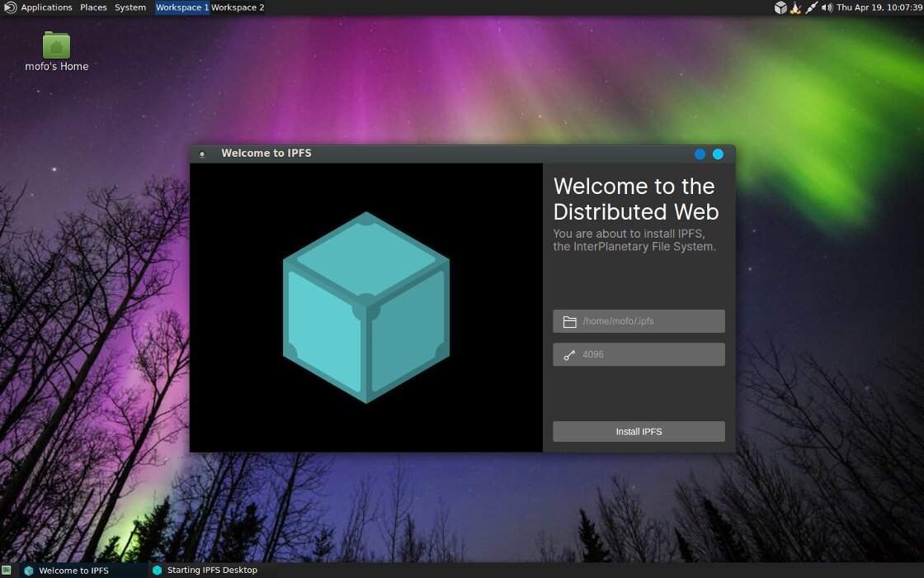Click the key icon beside 4096
The width and height of the screenshot is (924, 578).
[569, 355]
